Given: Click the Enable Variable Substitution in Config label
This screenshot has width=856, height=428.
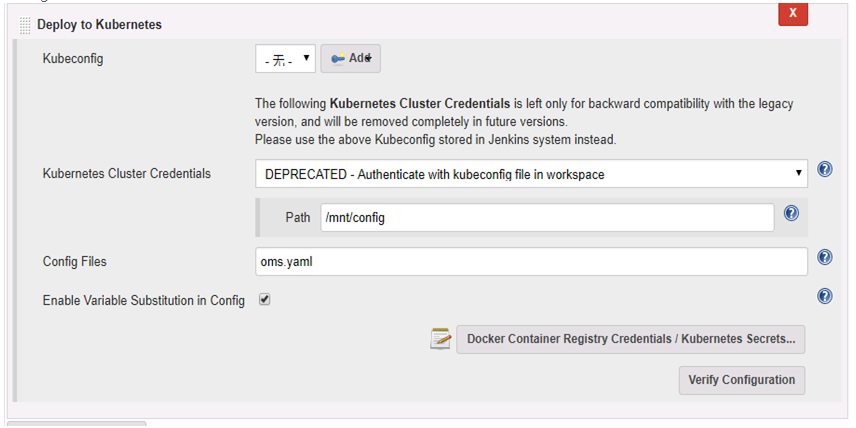Looking at the screenshot, I should [144, 301].
